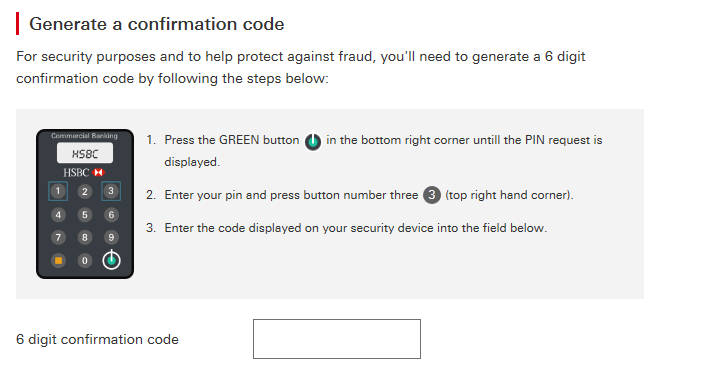Screen dimensions: 712x366
Task: Click key 9 on the device keypad
Action: 111,237
